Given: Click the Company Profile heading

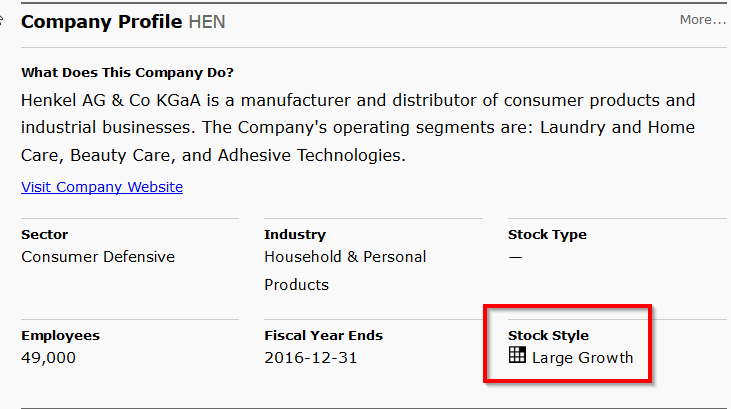Looking at the screenshot, I should [102, 21].
